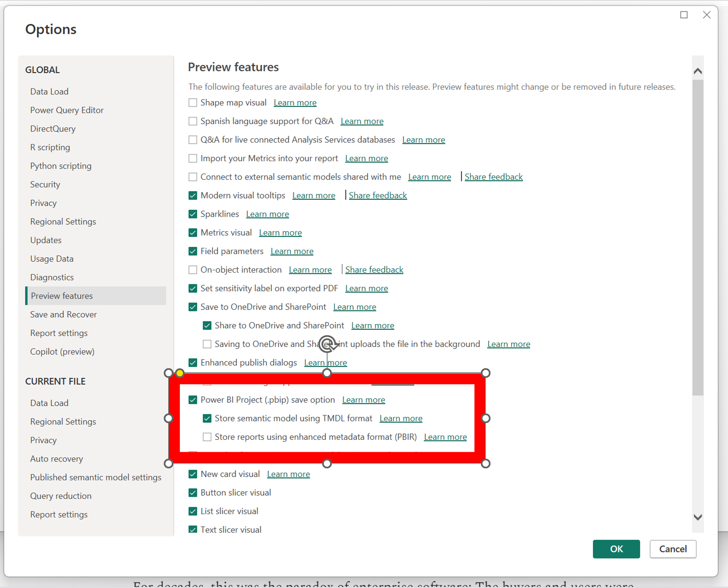Click the vertical scrollbar thumb
728x588 pixels.
(698, 238)
